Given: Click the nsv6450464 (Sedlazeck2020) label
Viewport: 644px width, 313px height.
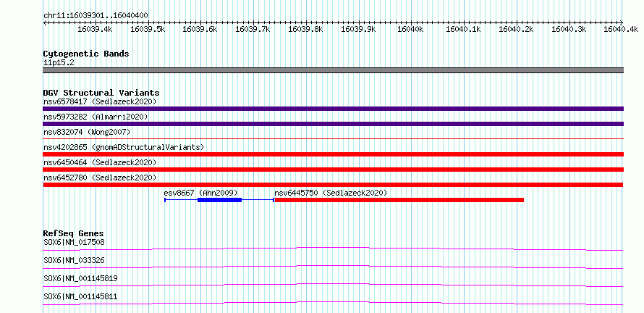Looking at the screenshot, I should click(x=100, y=162).
